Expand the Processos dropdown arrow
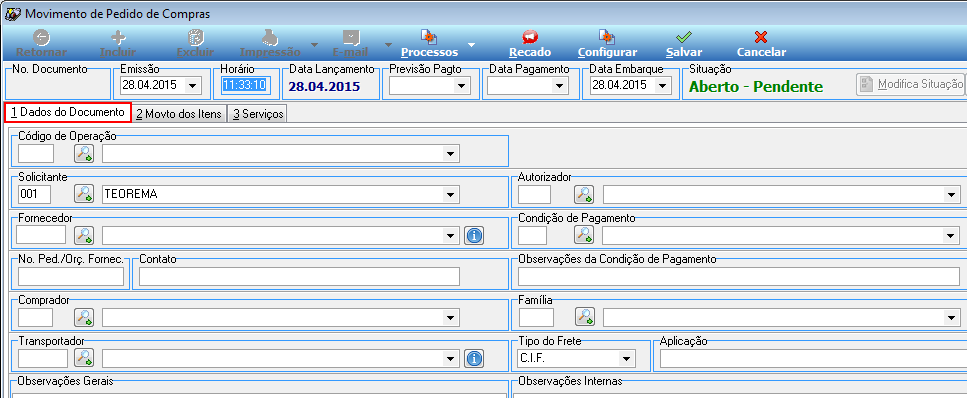The image size is (967, 398). pyautogui.click(x=471, y=45)
